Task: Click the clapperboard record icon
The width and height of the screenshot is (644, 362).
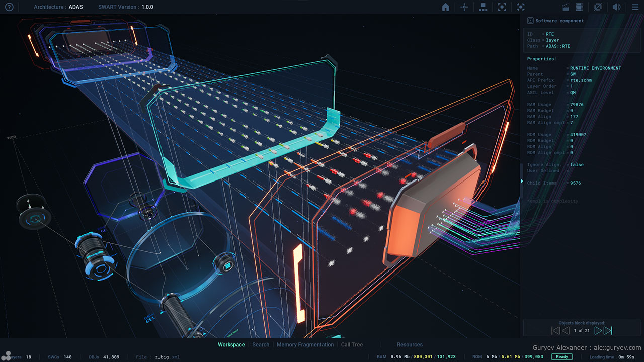Action: (566, 7)
